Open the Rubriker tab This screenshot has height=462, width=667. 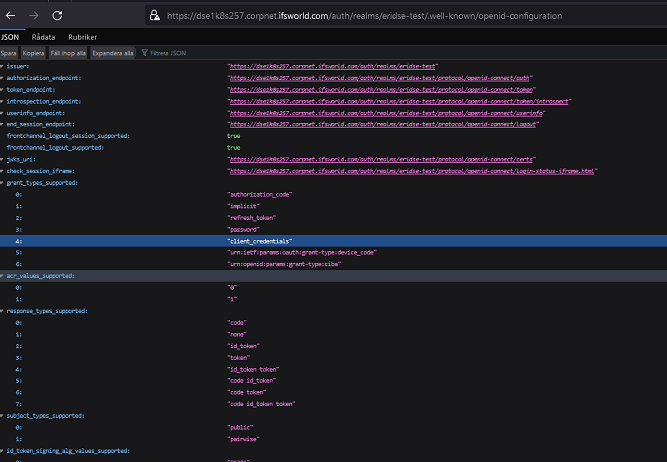[x=82, y=37]
